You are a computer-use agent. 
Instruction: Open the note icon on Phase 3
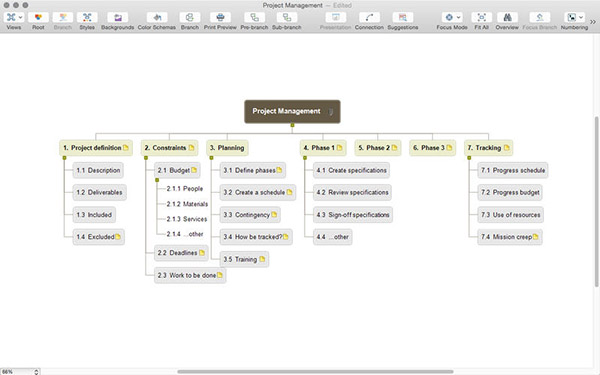449,148
